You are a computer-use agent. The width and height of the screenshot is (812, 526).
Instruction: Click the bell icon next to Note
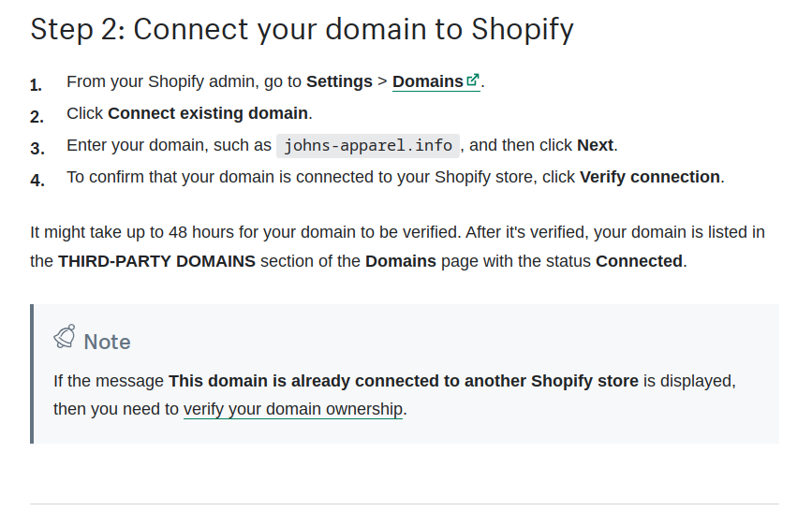pos(65,337)
